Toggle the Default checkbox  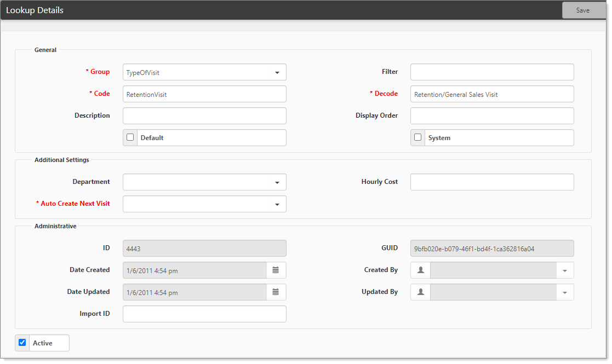coord(130,137)
